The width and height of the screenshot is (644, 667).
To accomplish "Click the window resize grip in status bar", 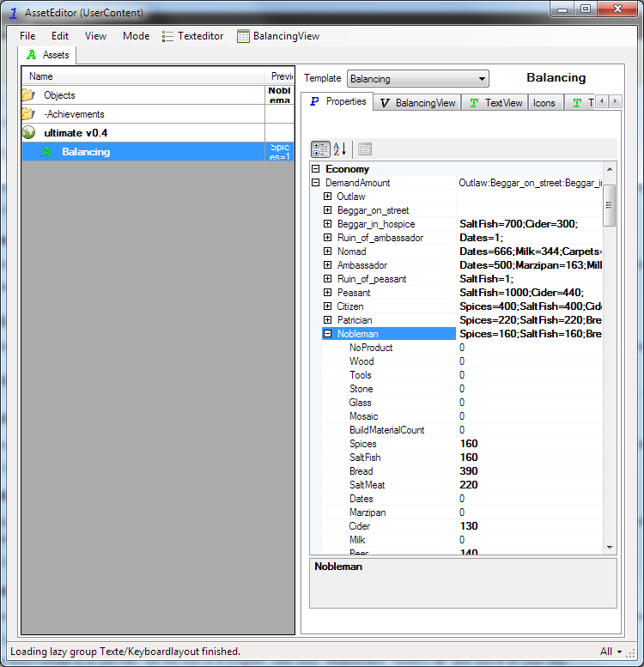I will pos(631,652).
